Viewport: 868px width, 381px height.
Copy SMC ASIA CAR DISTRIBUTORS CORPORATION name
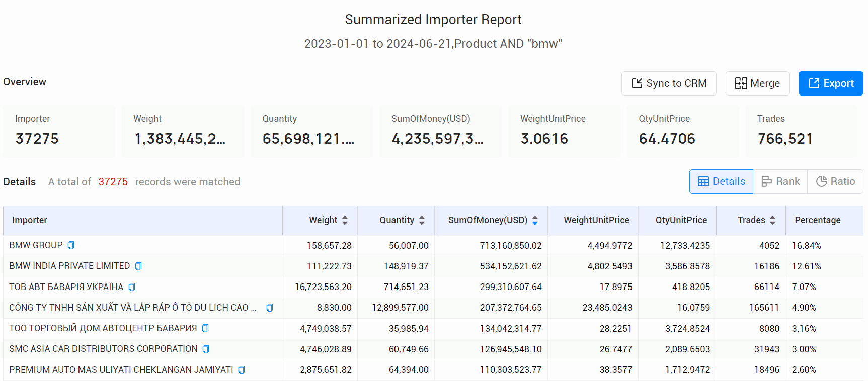(x=206, y=349)
